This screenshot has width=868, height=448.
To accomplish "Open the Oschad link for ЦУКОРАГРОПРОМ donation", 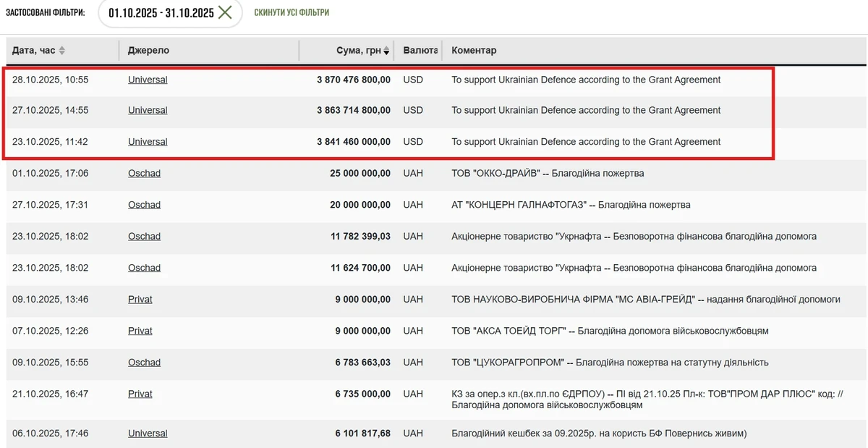I will [x=144, y=363].
